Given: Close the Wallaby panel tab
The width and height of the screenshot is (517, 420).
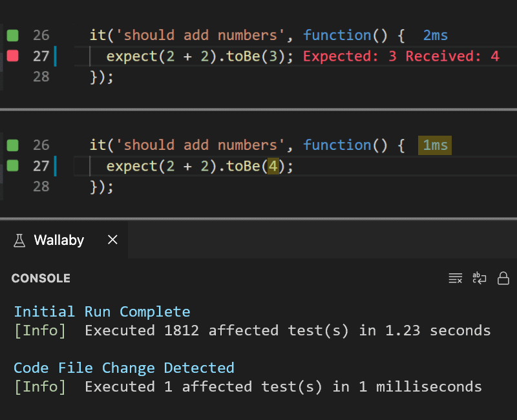Looking at the screenshot, I should tap(112, 240).
